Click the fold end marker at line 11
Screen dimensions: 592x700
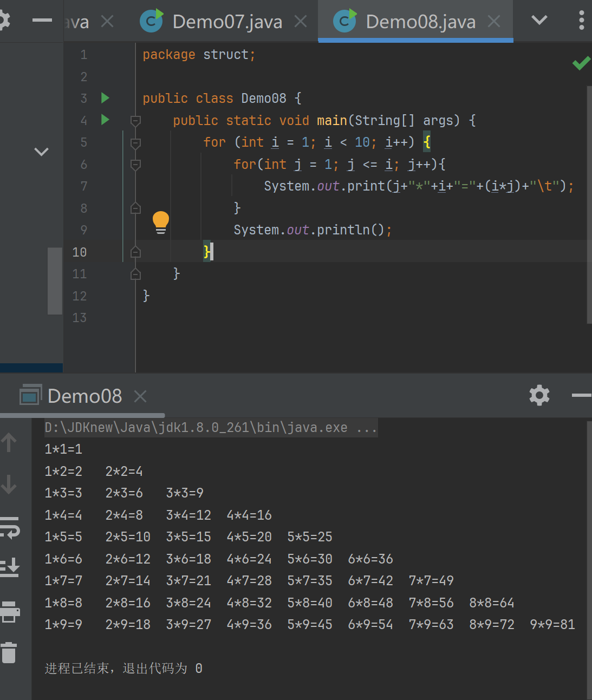136,274
